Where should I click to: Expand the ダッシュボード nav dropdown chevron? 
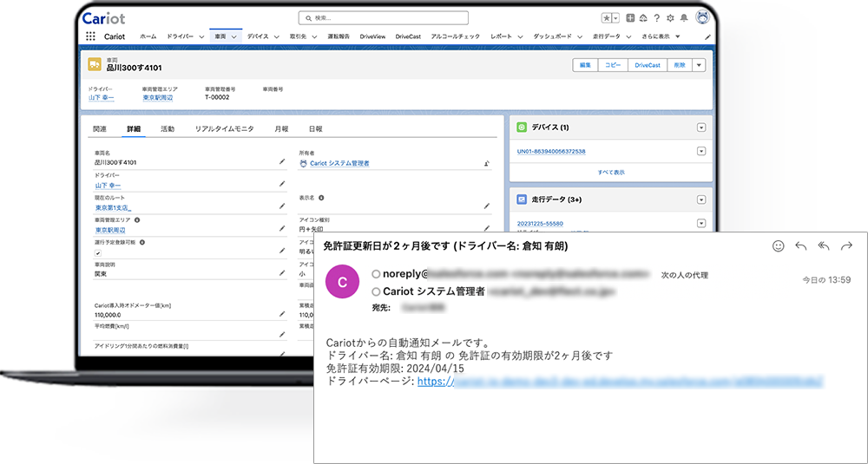580,37
